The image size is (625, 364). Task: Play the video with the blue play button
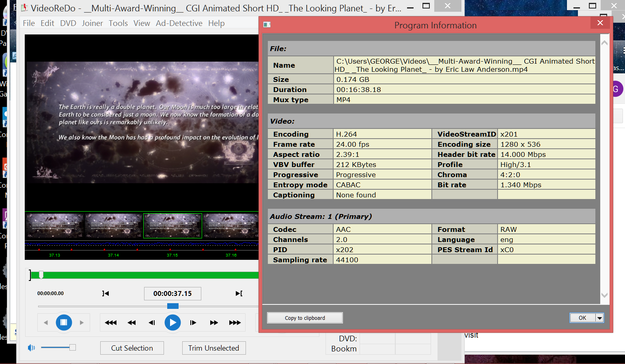pyautogui.click(x=172, y=323)
